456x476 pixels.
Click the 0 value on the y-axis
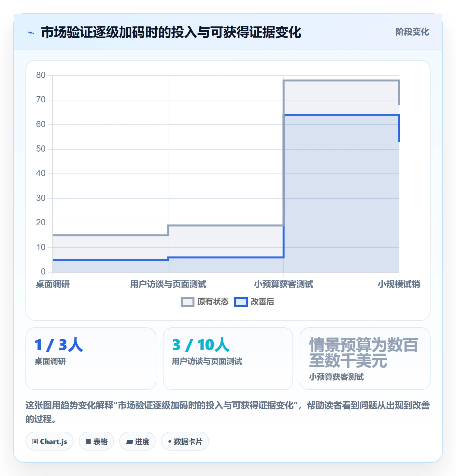point(43,272)
